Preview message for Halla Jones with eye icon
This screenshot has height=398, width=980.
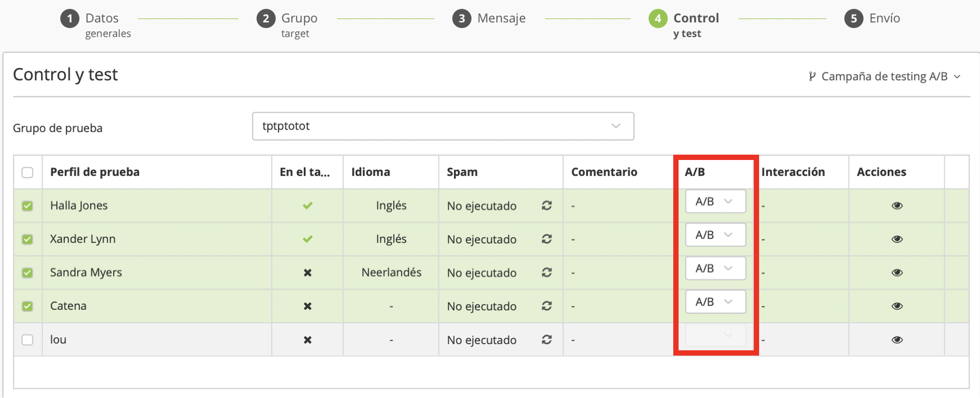(897, 206)
